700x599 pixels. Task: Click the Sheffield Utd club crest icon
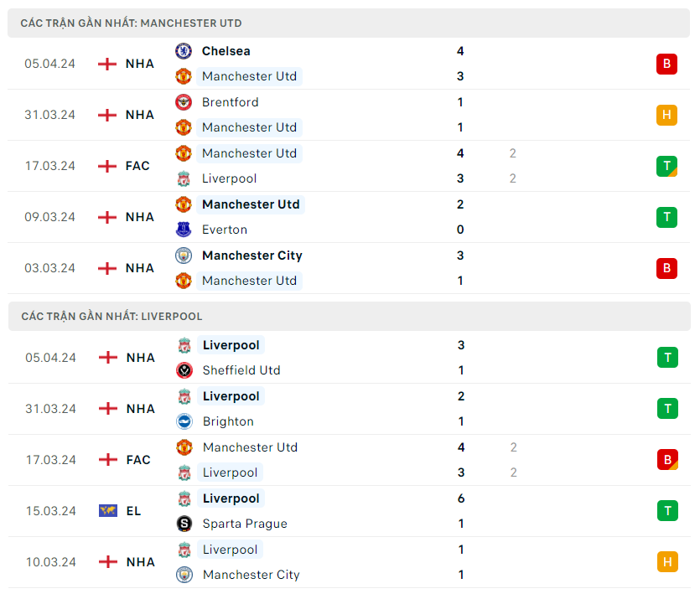184,370
